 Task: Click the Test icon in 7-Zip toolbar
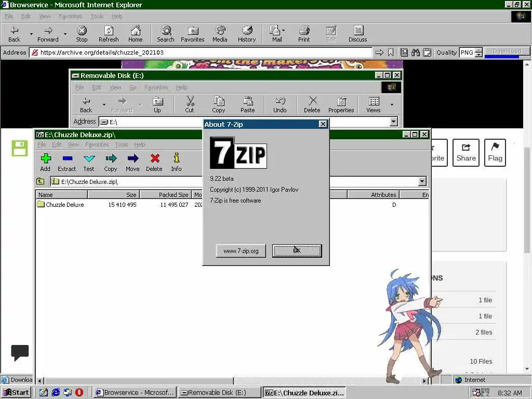coord(89,162)
